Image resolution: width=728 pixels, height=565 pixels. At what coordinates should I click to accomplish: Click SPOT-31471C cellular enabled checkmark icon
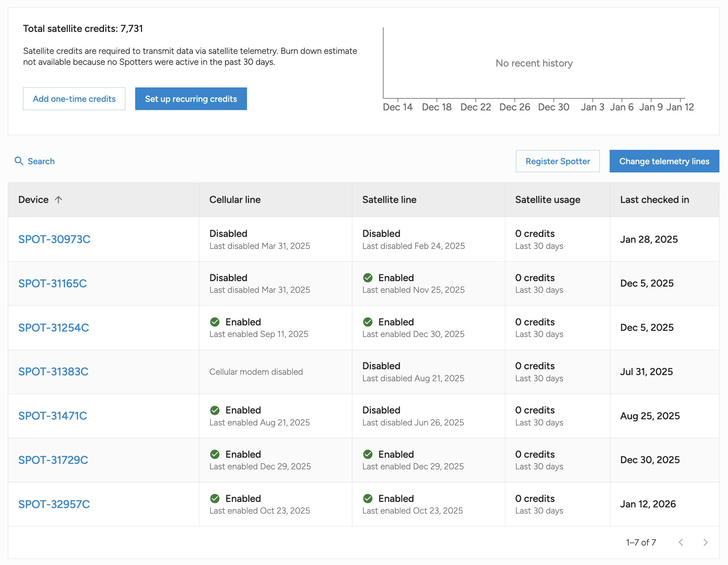point(215,410)
